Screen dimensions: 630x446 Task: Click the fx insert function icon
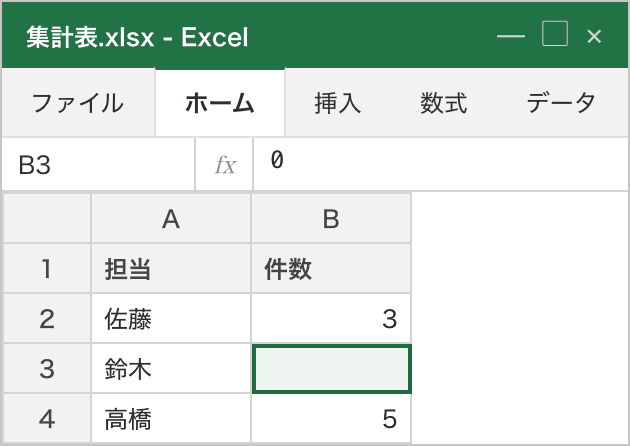225,164
